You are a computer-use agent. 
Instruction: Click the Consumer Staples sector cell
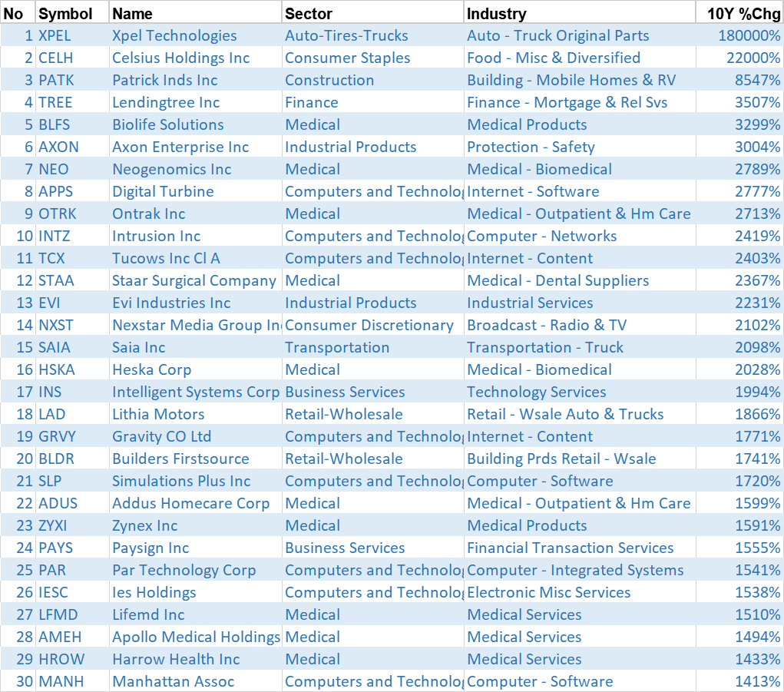pyautogui.click(x=372, y=58)
